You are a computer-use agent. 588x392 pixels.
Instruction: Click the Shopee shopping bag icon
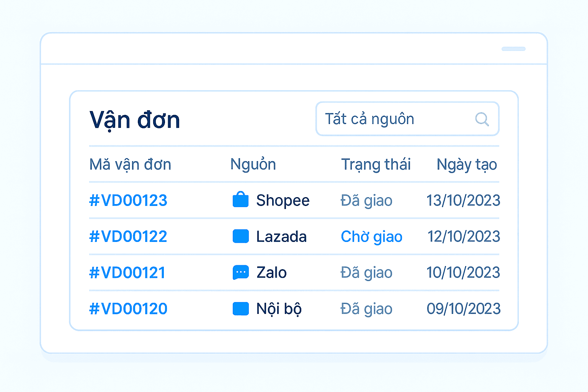click(240, 200)
